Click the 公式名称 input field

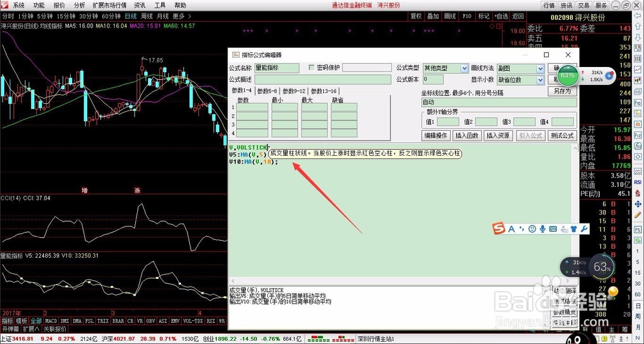pos(277,68)
